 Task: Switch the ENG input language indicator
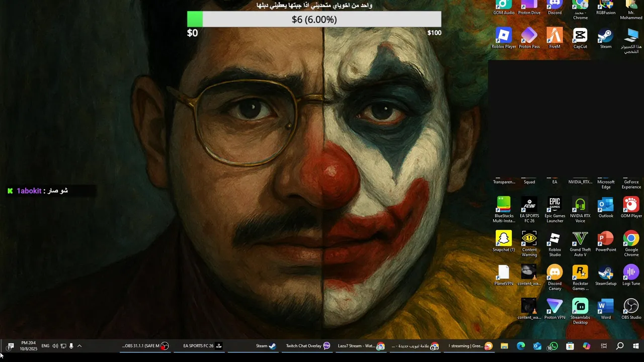point(45,346)
